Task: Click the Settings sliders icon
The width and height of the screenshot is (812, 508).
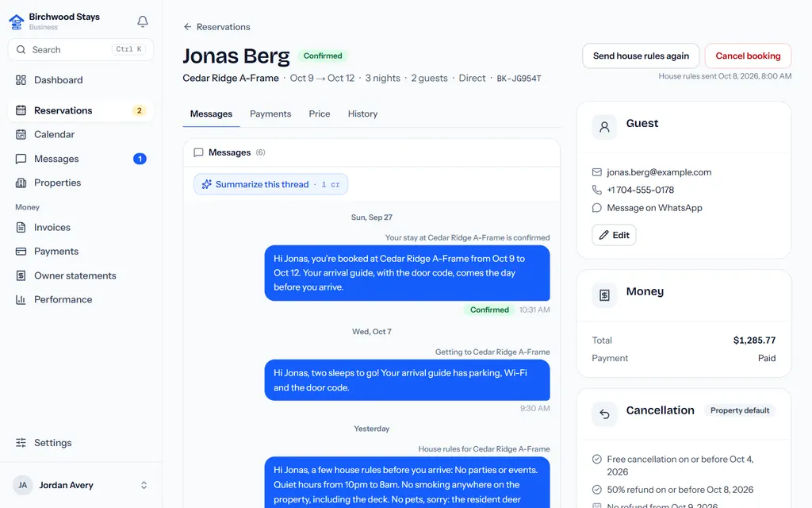Action: pyautogui.click(x=21, y=443)
